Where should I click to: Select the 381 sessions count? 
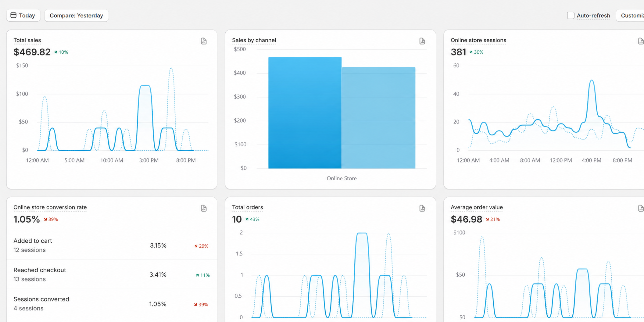pos(458,52)
